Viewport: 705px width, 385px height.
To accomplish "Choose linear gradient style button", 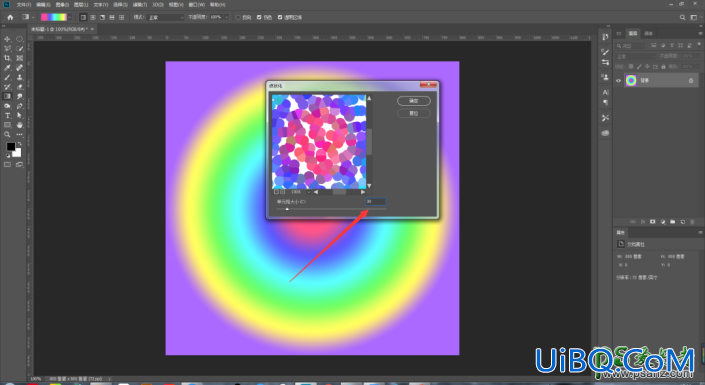I will [83, 17].
